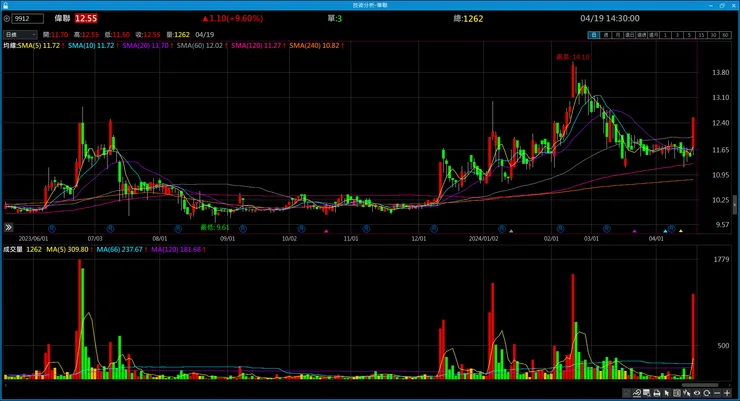740x401 pixels.
Task: Select the 3-minute timeframe button
Action: [677, 35]
